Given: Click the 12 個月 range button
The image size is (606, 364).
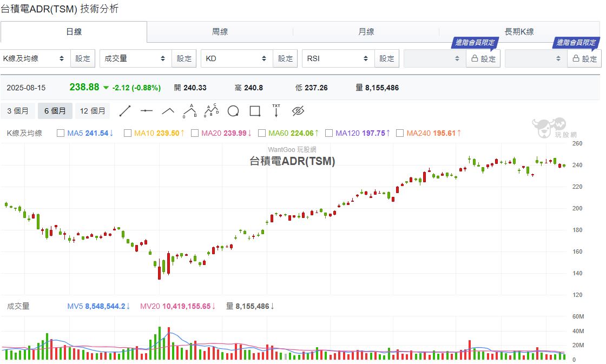Looking at the screenshot, I should (x=93, y=111).
